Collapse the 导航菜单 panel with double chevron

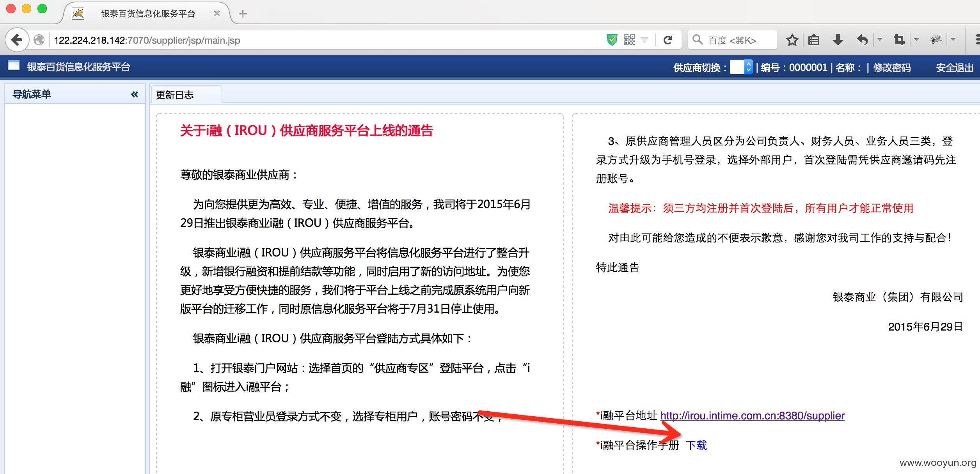pyautogui.click(x=135, y=94)
